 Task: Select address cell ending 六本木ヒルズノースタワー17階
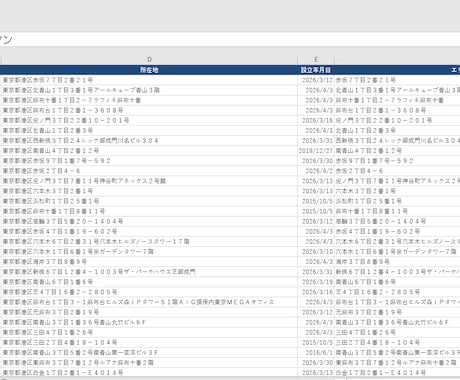(149, 242)
